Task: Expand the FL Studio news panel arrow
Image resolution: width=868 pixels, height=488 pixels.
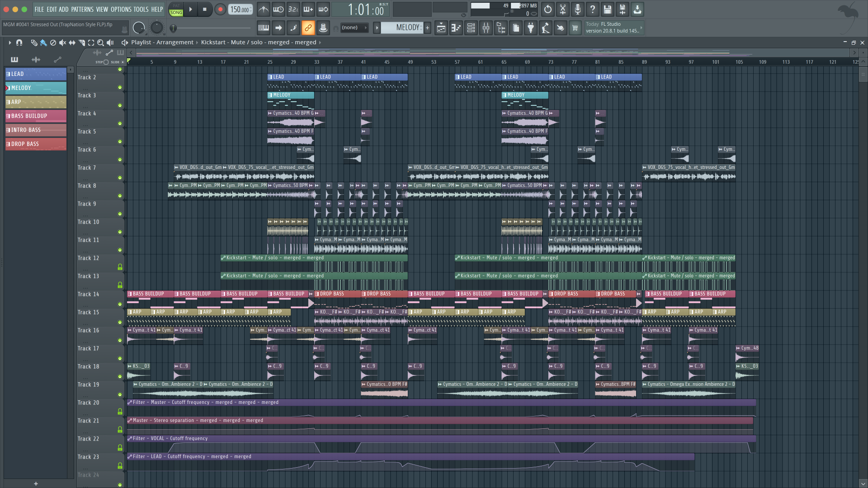Action: tap(641, 28)
